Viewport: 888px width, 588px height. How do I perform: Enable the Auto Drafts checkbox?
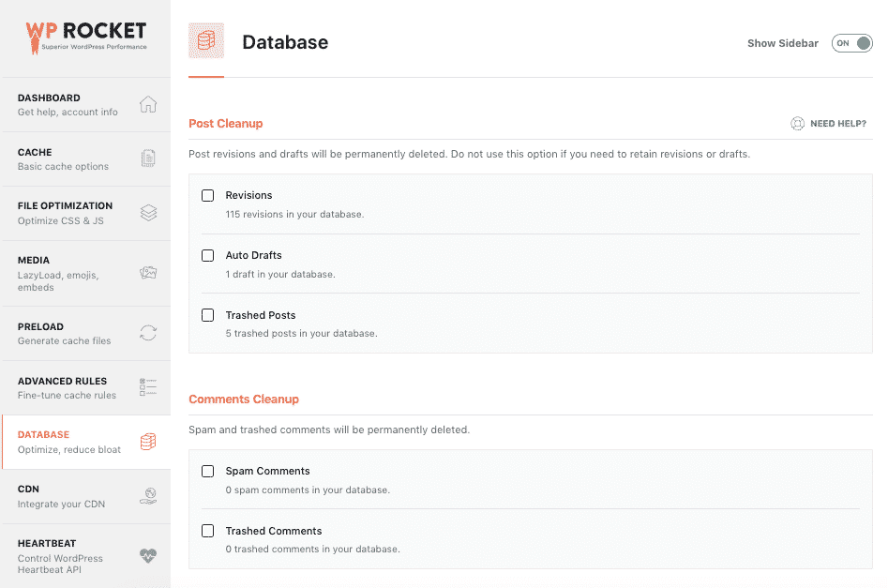207,255
